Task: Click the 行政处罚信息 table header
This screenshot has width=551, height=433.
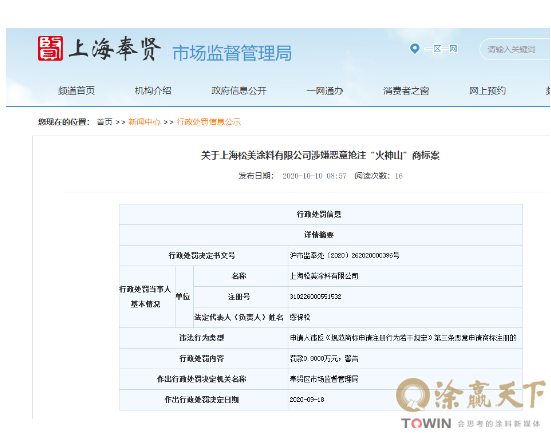Action: coord(320,214)
